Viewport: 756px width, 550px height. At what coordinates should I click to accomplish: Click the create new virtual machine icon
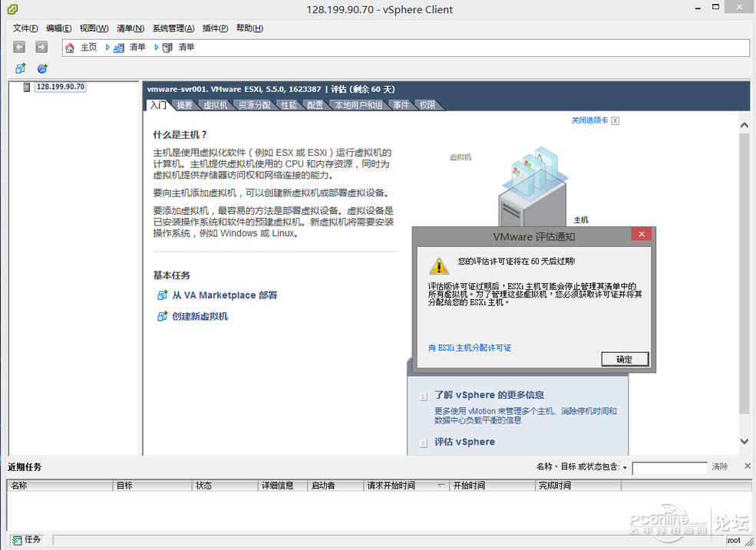coord(162,316)
